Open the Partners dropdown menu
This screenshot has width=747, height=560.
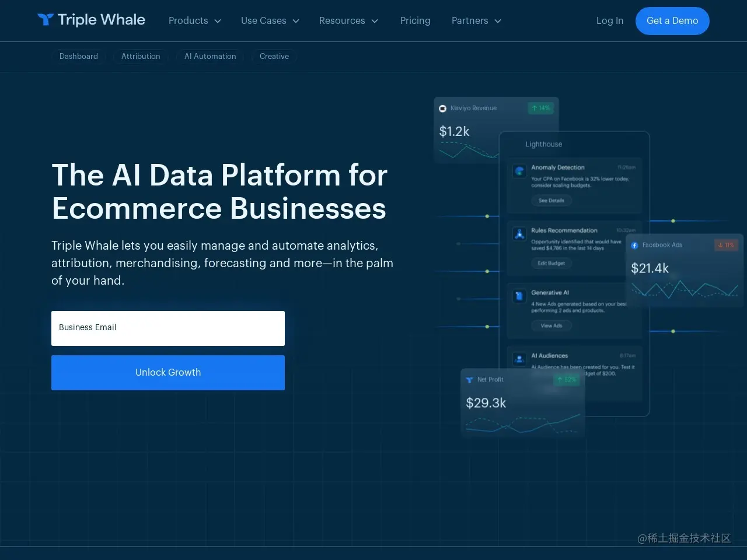point(476,20)
